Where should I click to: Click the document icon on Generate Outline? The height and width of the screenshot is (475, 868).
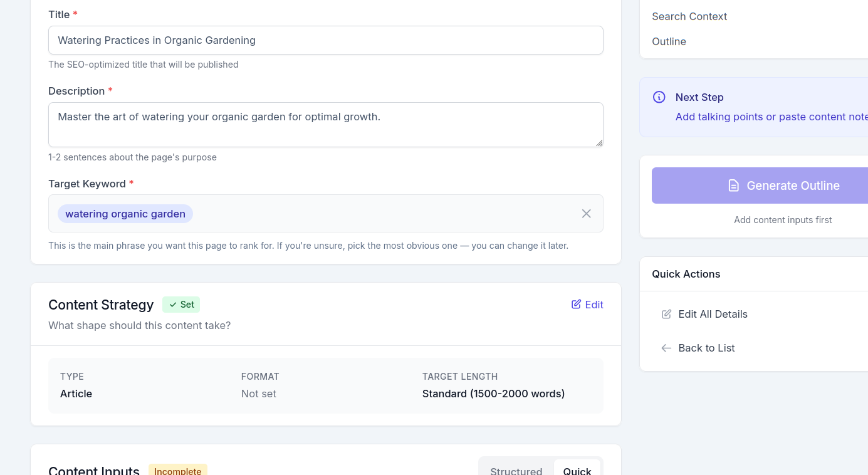coord(733,185)
